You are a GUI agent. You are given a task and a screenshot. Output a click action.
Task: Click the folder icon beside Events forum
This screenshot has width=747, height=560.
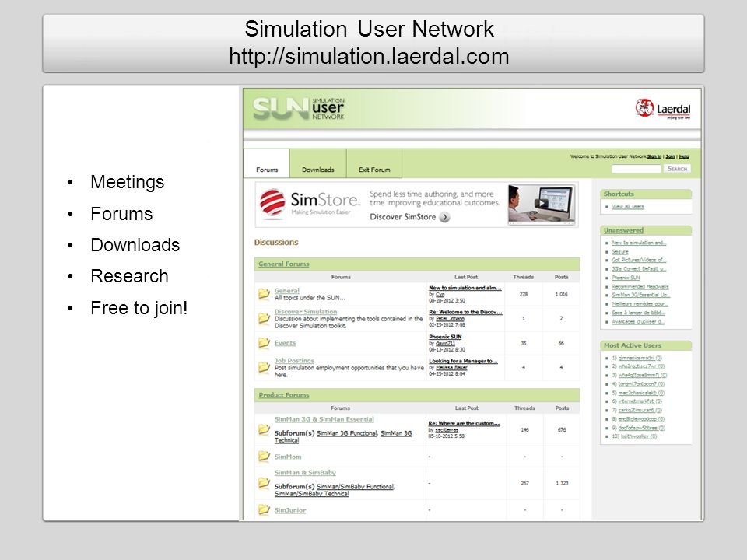[x=264, y=343]
